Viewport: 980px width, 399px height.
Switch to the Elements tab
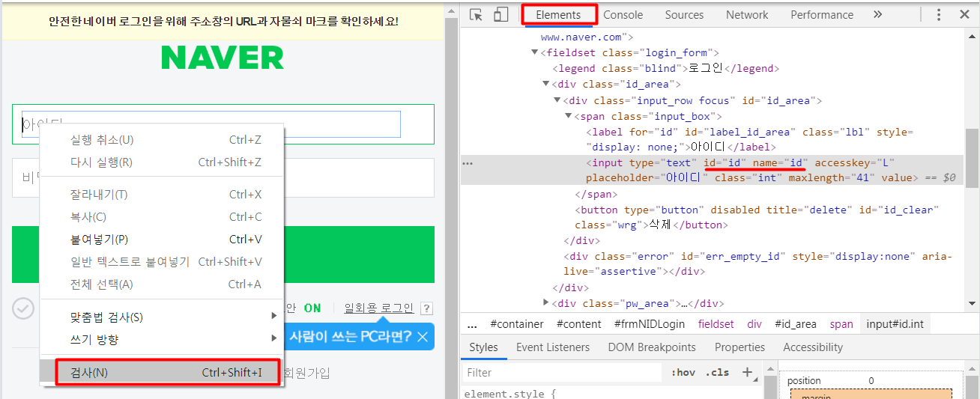point(558,15)
